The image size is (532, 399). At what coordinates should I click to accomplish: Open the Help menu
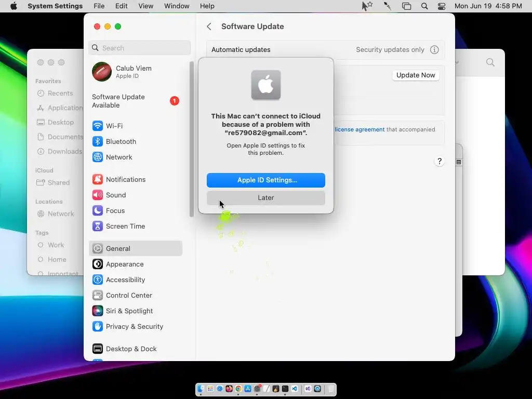click(x=207, y=6)
